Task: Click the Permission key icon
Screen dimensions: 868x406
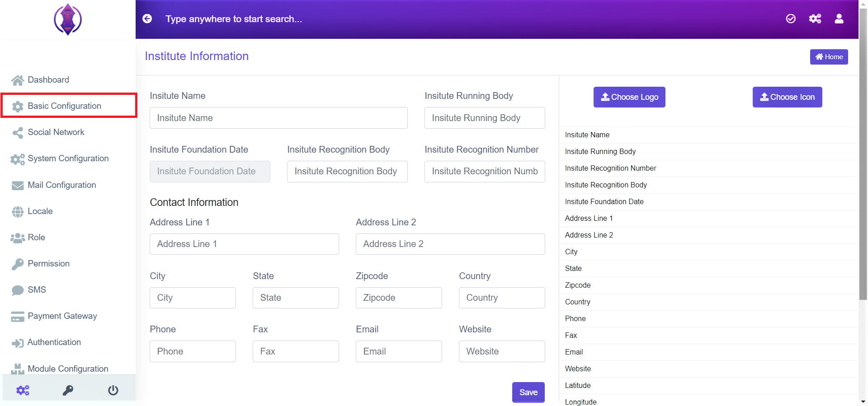Action: [18, 264]
